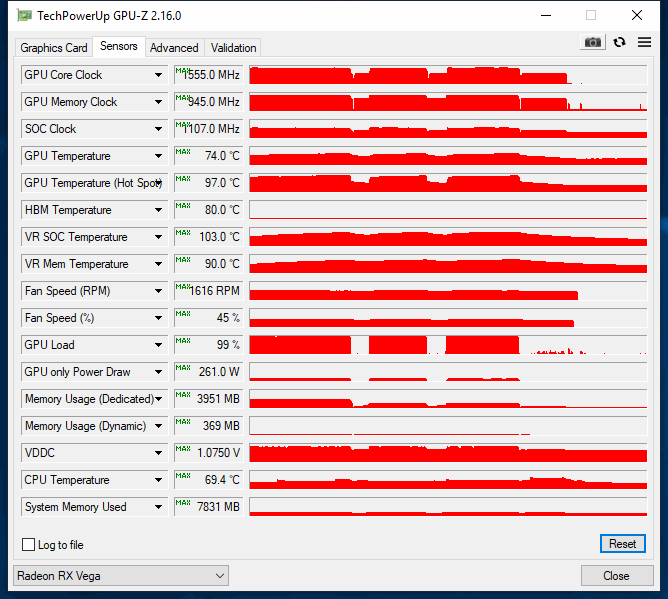Click the 1.0750 V VDDC value
This screenshot has height=599, width=668.
pos(208,452)
